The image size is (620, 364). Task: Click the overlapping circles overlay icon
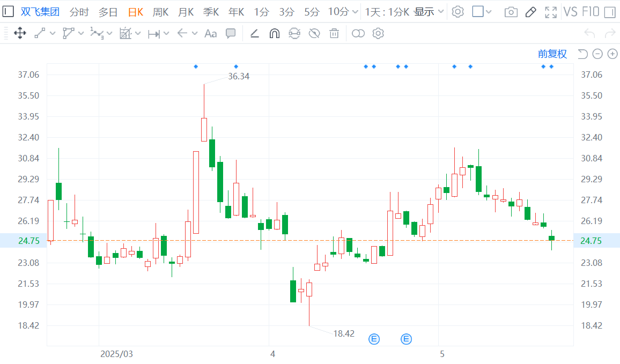tap(358, 34)
